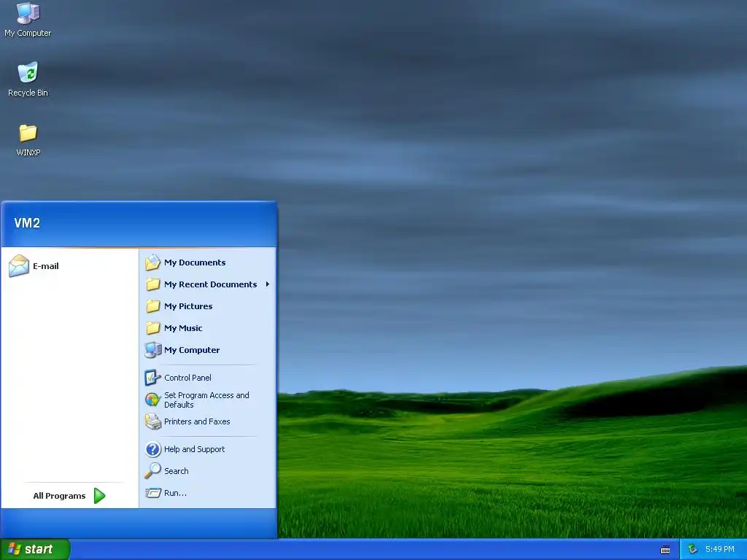Select the WINXP folder on desktop
747x560 pixels.
[28, 139]
